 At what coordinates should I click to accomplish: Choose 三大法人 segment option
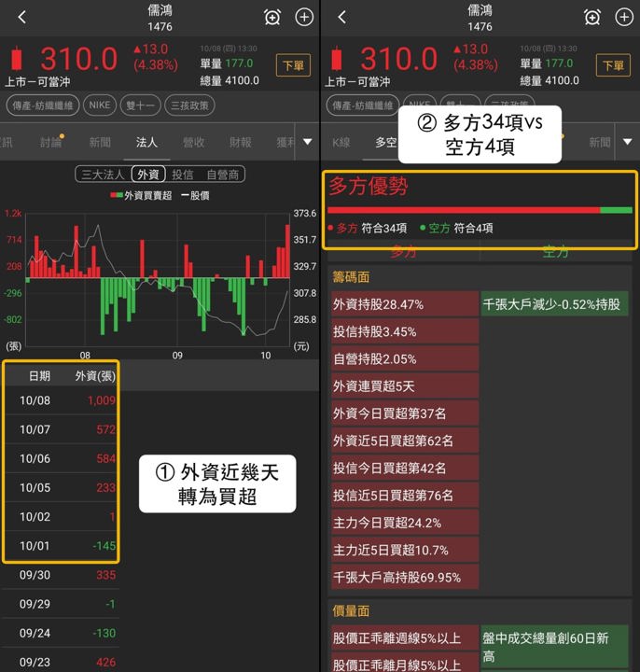[x=103, y=175]
